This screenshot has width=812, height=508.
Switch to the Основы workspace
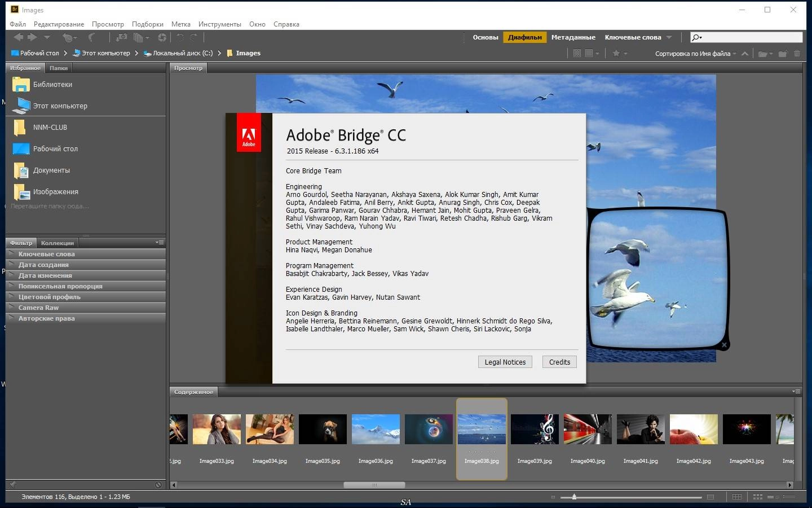click(x=486, y=37)
